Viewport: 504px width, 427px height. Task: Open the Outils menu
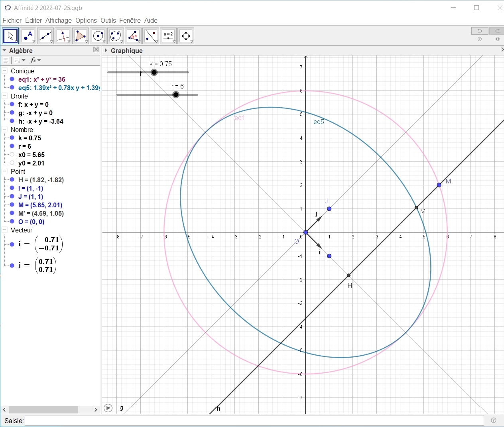[108, 20]
